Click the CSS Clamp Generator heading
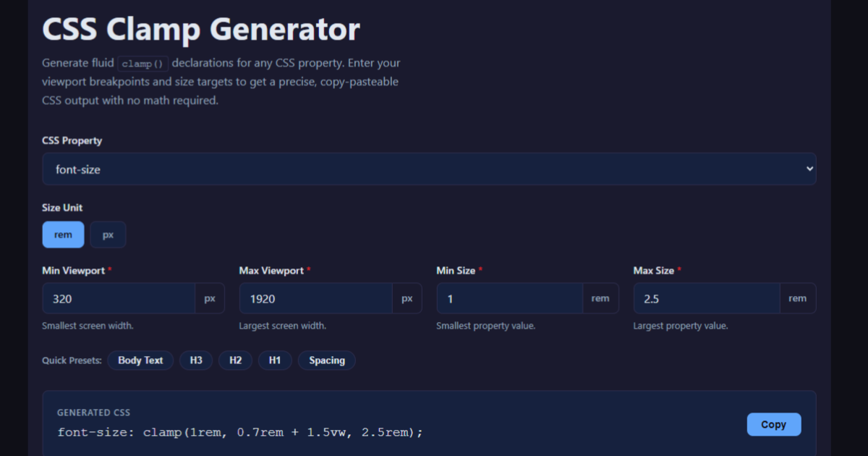The height and width of the screenshot is (456, 868). pyautogui.click(x=201, y=30)
